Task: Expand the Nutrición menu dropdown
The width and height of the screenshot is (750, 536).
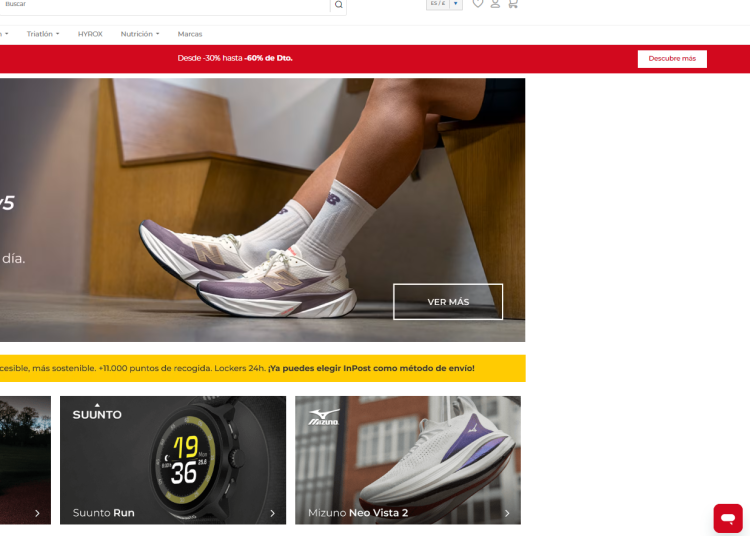Action: pyautogui.click(x=140, y=34)
